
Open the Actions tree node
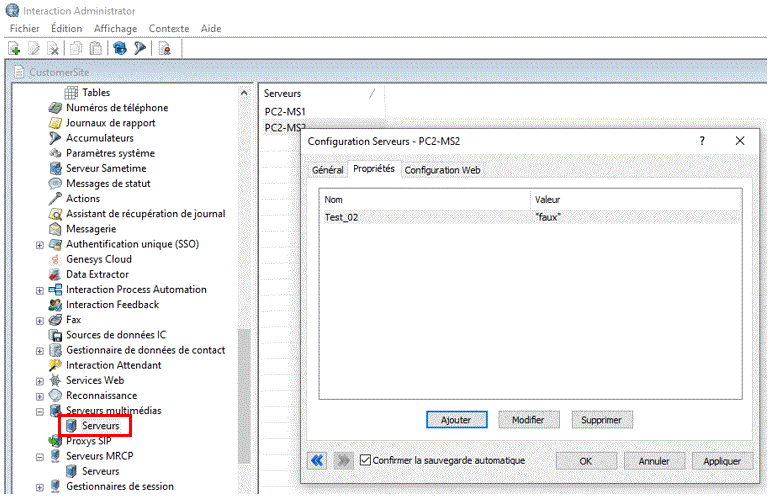(83, 199)
